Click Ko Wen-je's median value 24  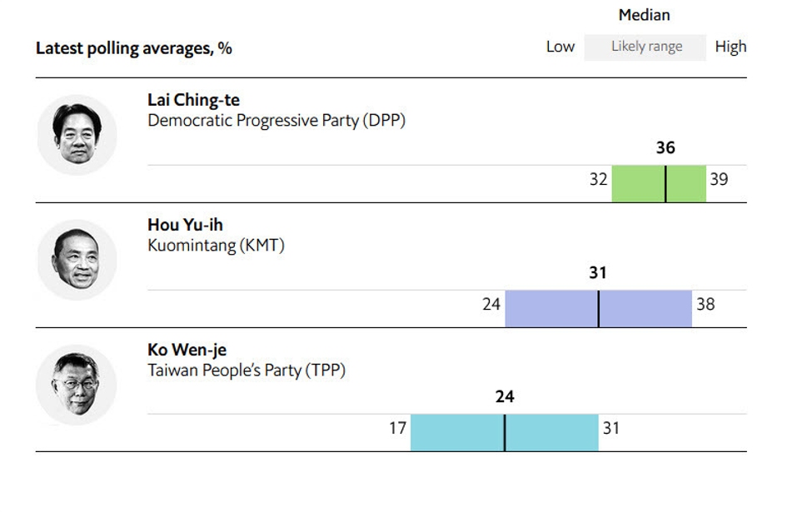505,396
